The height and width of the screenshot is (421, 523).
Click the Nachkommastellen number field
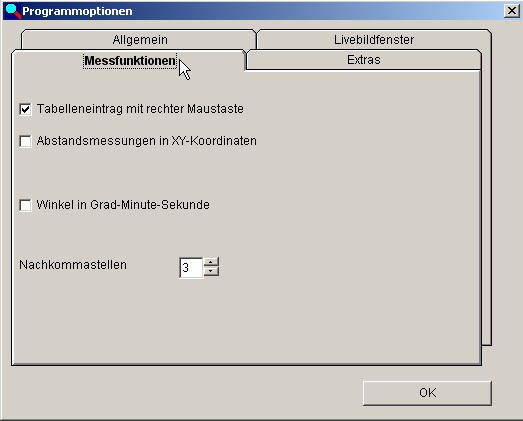coord(191,268)
